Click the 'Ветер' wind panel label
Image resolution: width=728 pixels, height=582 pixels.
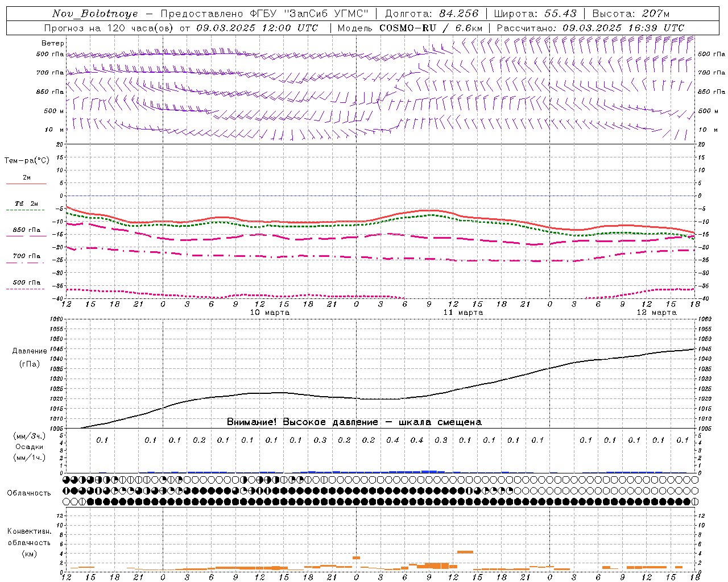coord(53,43)
